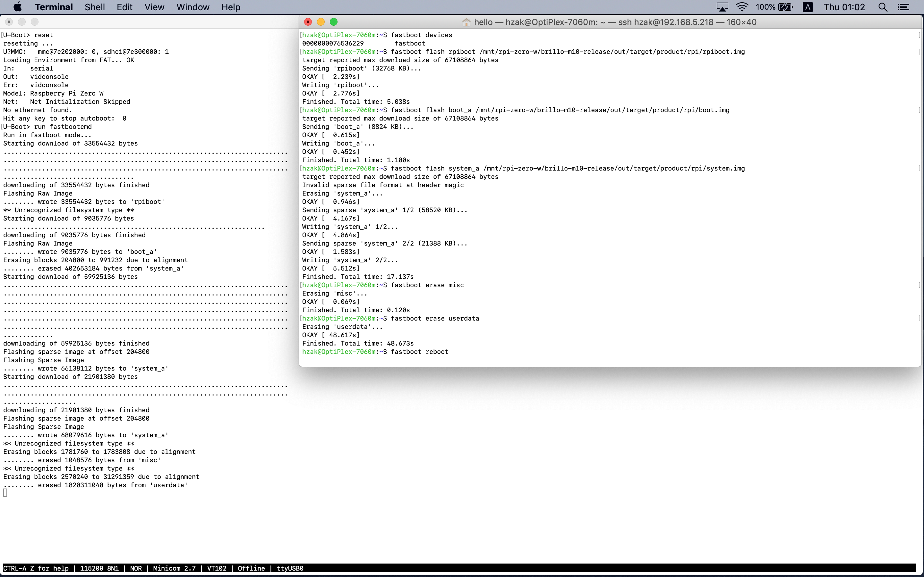Zoom the ssh window with green button

[x=334, y=22]
